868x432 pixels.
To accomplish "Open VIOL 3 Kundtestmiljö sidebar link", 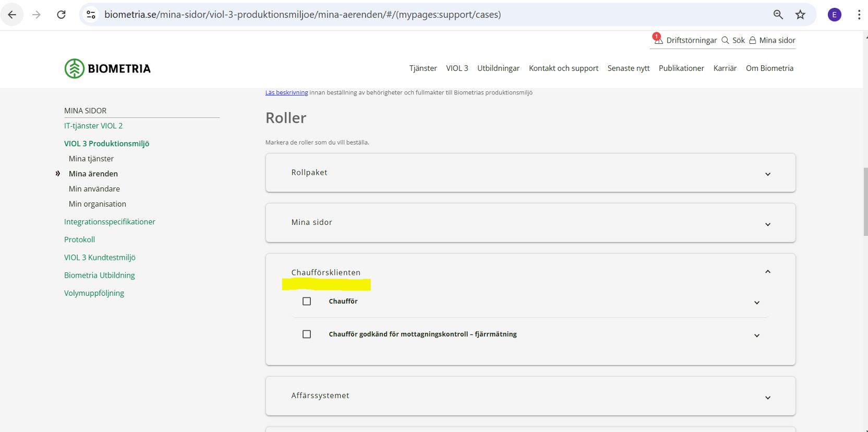I will [x=100, y=257].
